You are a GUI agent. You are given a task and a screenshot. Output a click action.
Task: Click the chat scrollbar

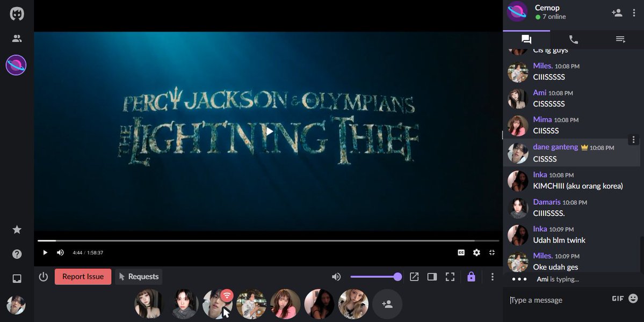click(642, 254)
